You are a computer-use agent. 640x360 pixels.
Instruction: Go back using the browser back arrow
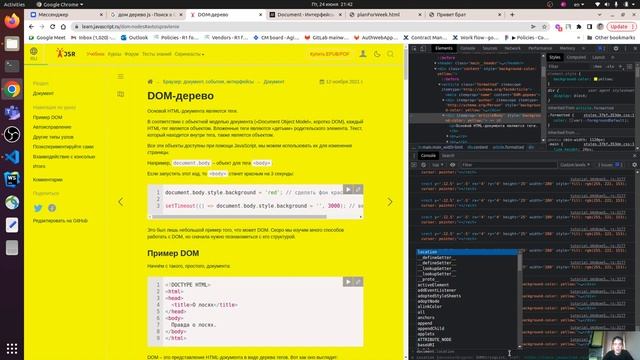pyautogui.click(x=31, y=27)
